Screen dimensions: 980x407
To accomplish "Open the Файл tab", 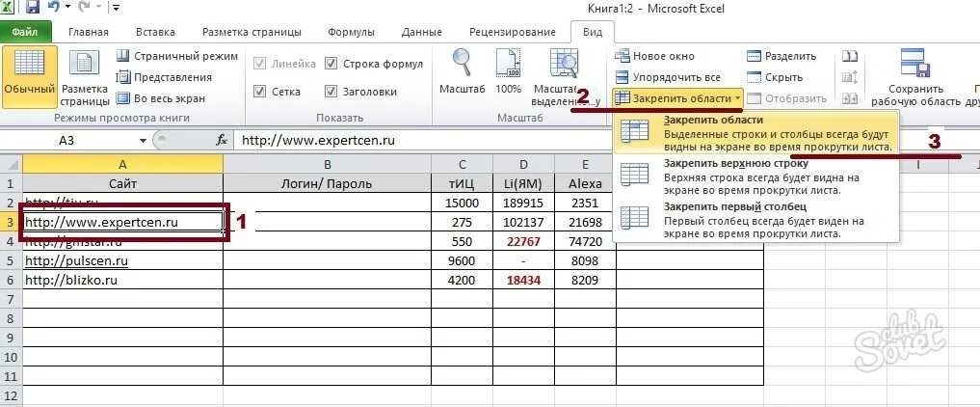I will click(x=25, y=31).
